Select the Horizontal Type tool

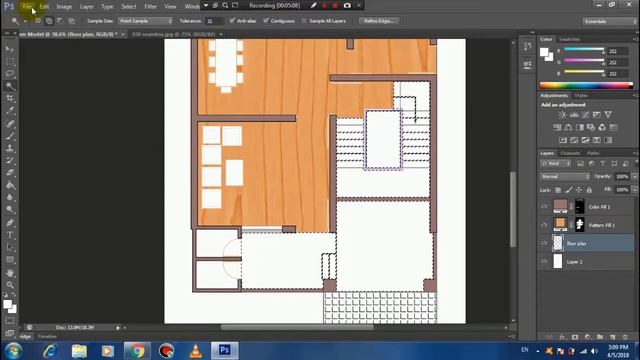click(10, 235)
